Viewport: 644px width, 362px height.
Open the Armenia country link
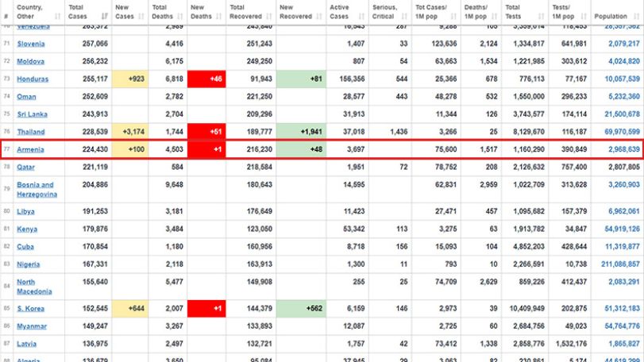pos(30,149)
